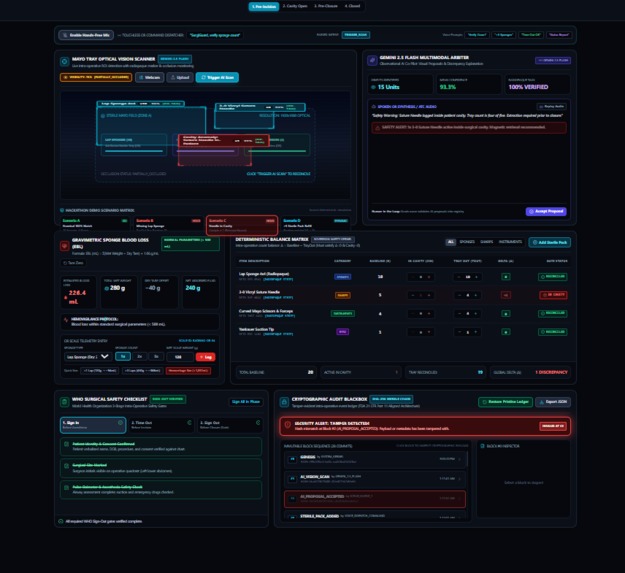625x573 pixels.
Task: Click the check icon at the bottom of WHO checklist
Action: (61, 521)
